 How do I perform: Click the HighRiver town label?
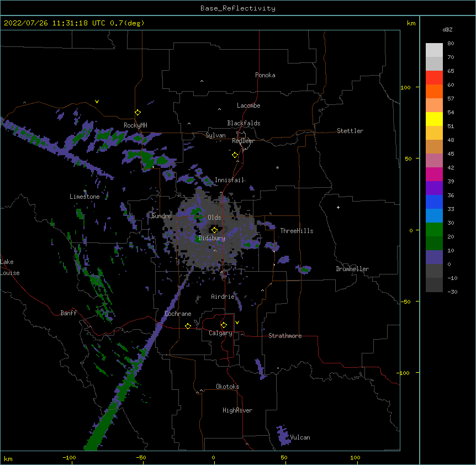[x=237, y=410]
